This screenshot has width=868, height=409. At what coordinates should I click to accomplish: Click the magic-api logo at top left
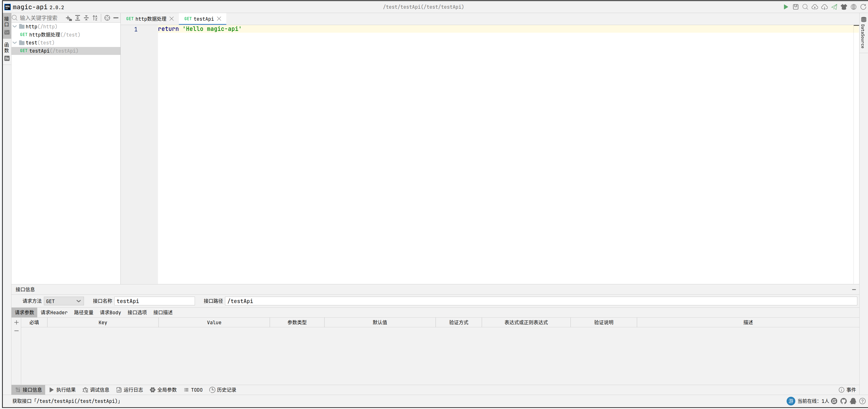[7, 7]
